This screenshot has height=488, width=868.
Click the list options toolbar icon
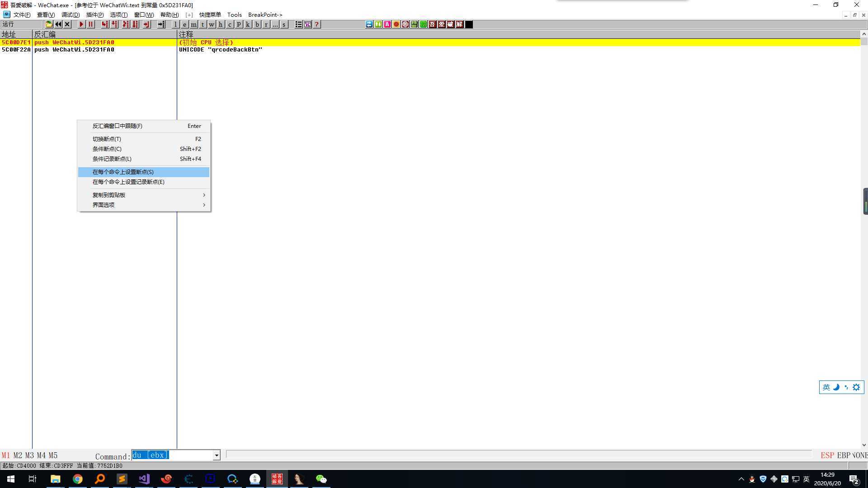(299, 24)
